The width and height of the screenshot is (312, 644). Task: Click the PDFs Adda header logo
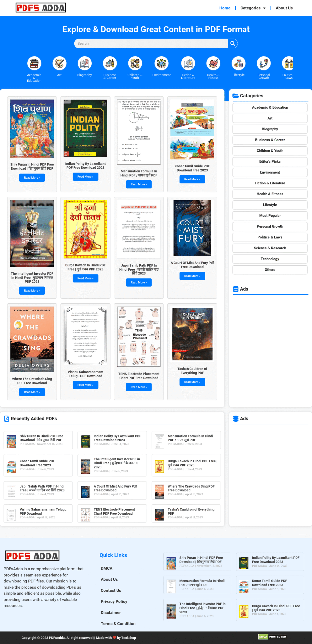(41, 8)
